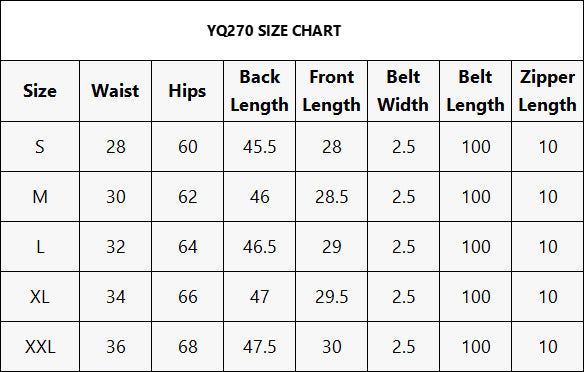Click the Hips column header

pos(187,91)
